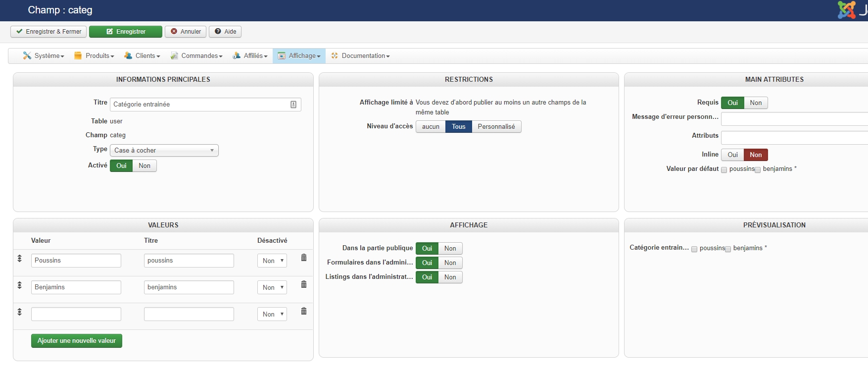Click Enregistrer & Fermer button

pos(48,32)
